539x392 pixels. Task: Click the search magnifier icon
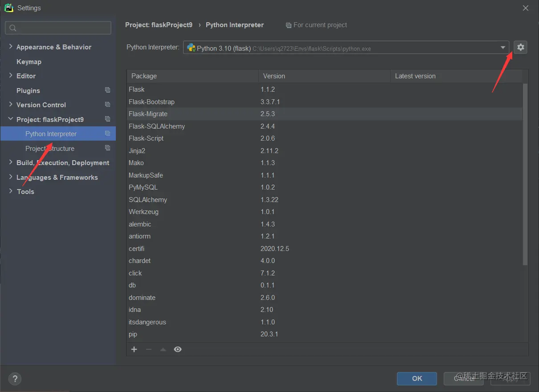coord(13,28)
